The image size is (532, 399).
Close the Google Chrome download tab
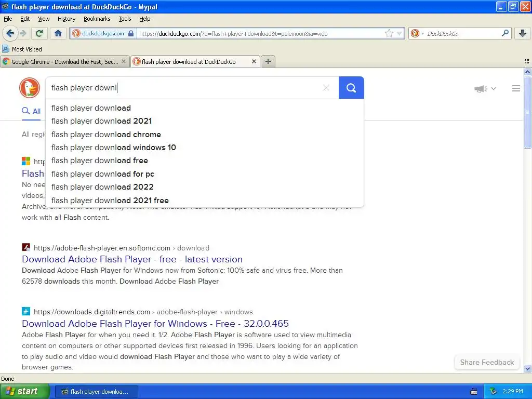point(124,61)
